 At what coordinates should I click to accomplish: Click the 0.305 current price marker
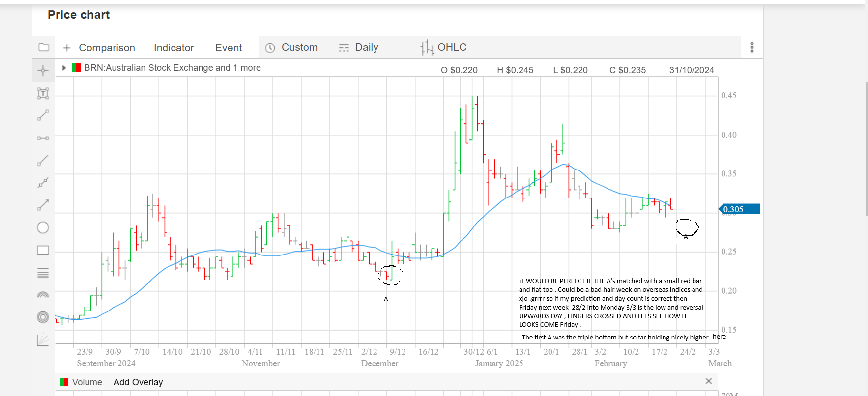740,209
